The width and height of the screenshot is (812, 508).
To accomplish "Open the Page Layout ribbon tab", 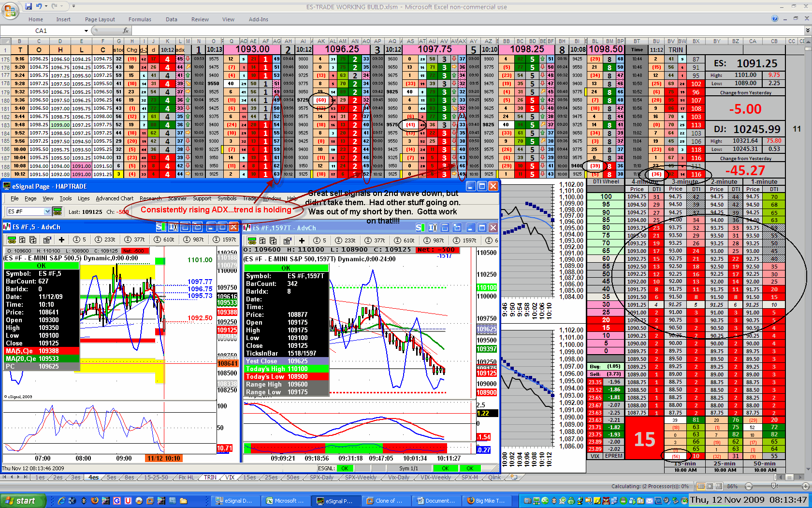I will [100, 19].
